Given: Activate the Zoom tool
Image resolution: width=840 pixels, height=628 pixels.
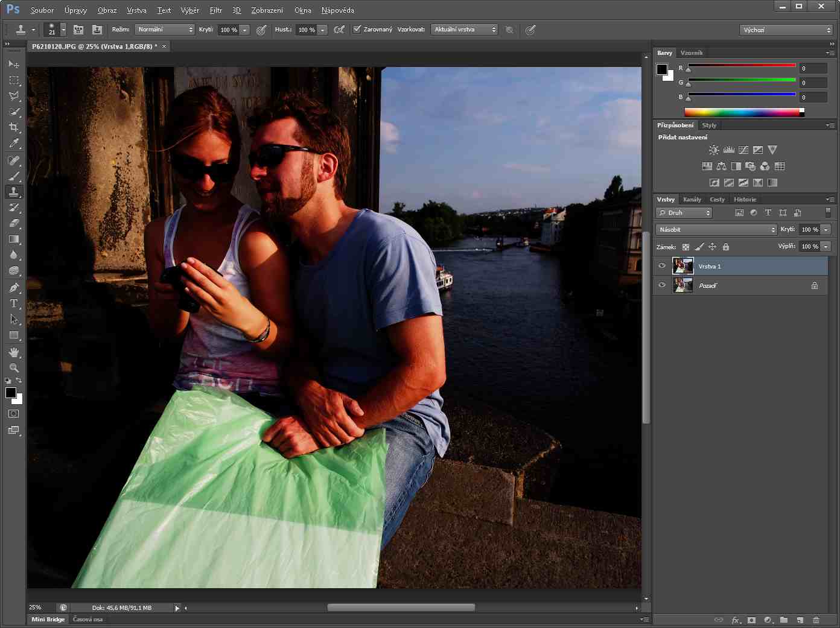Looking at the screenshot, I should click(x=13, y=368).
